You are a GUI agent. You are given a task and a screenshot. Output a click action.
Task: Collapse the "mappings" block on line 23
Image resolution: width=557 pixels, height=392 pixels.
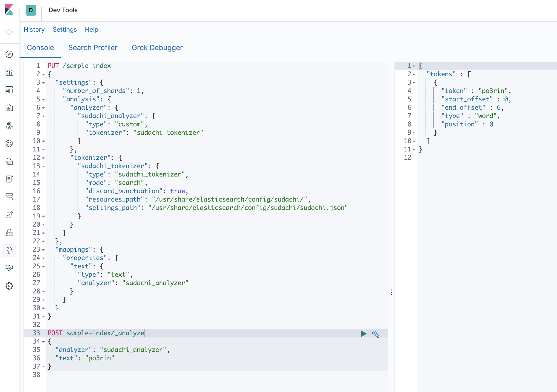point(43,250)
